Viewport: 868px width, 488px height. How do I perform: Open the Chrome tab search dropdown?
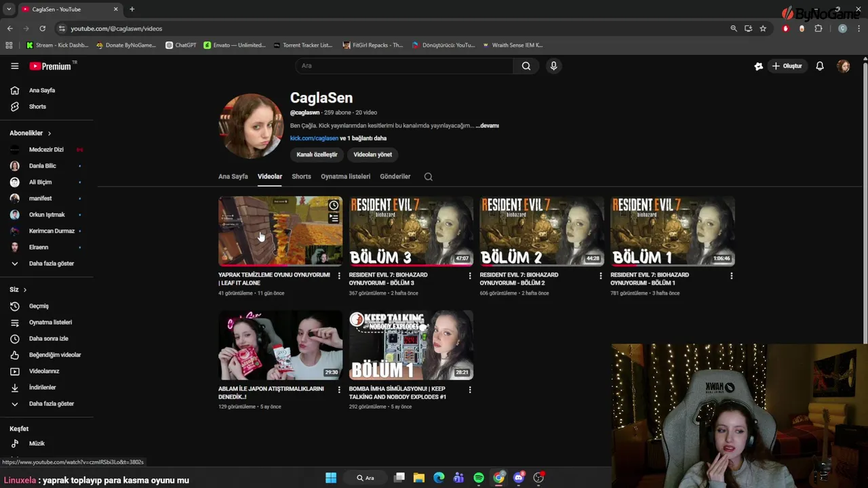9,9
